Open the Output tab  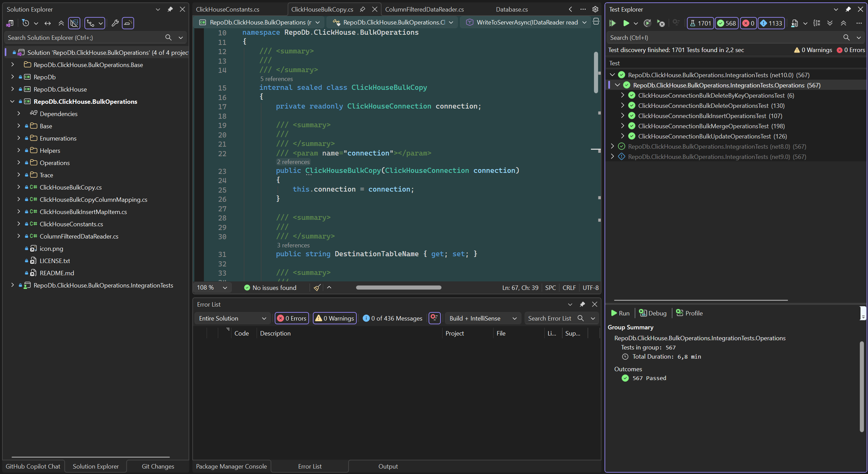388,466
